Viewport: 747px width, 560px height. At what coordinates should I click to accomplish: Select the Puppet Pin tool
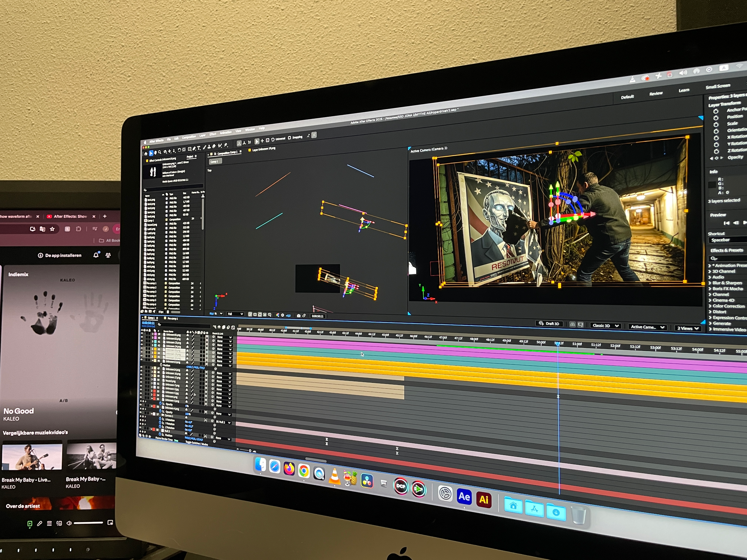[x=226, y=145]
